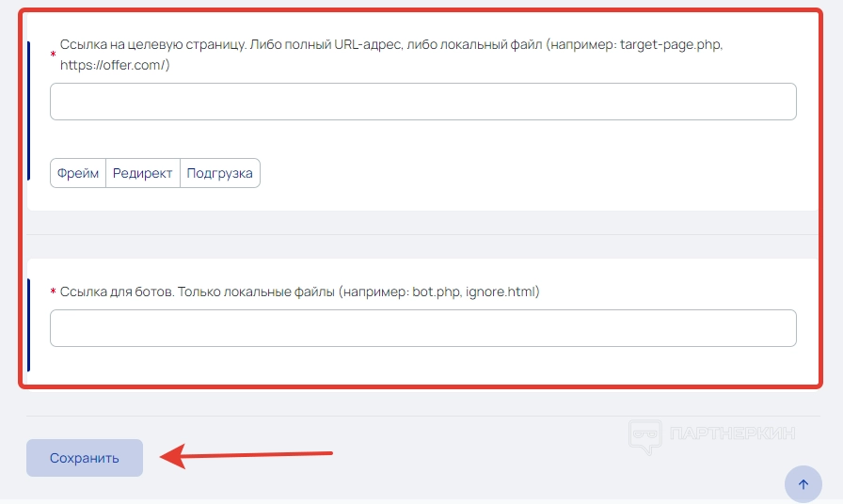Click the 'https://offer.com/' example text
Image resolution: width=843 pixels, height=504 pixels.
115,65
